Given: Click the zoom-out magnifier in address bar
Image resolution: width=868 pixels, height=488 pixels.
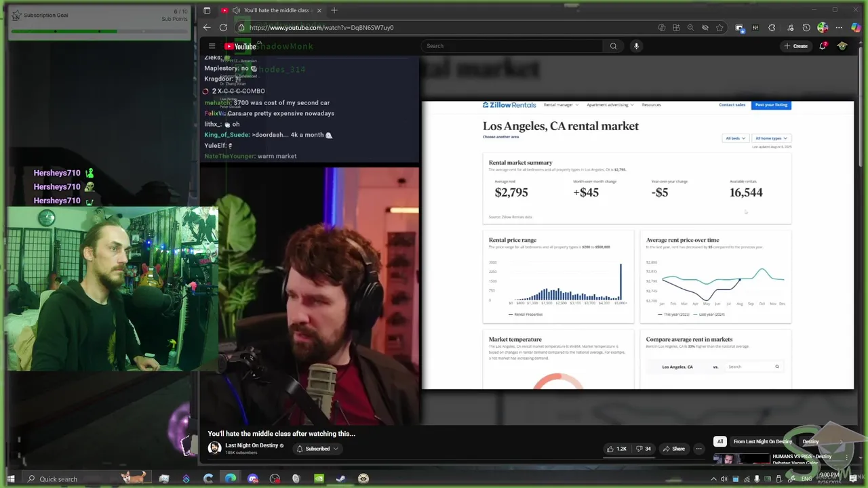Looking at the screenshot, I should [690, 28].
